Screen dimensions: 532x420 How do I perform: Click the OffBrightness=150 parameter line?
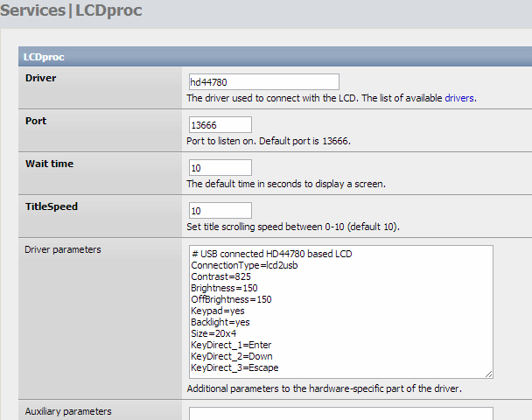231,299
